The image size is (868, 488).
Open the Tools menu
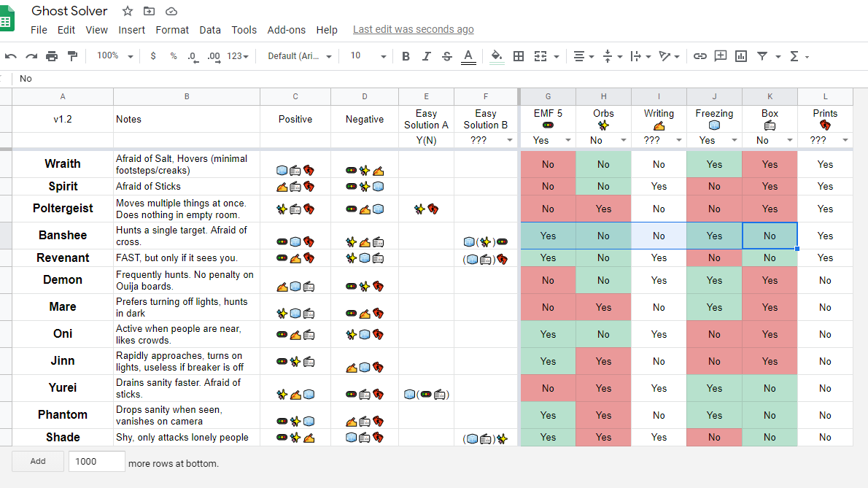(x=244, y=30)
